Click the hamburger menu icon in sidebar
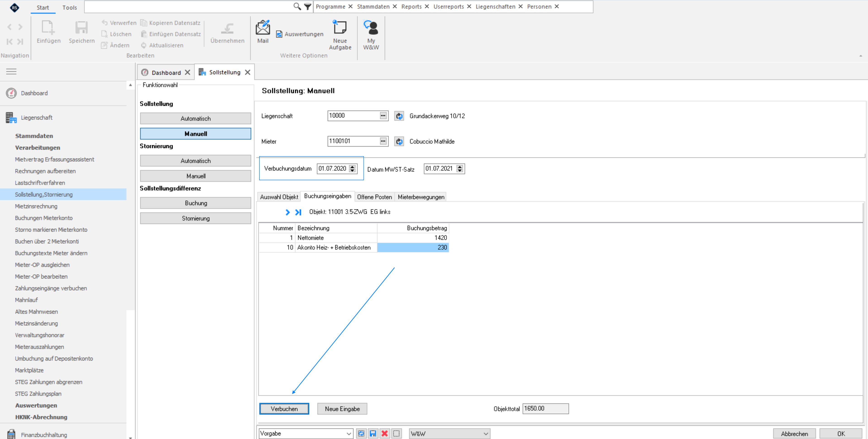 (11, 72)
